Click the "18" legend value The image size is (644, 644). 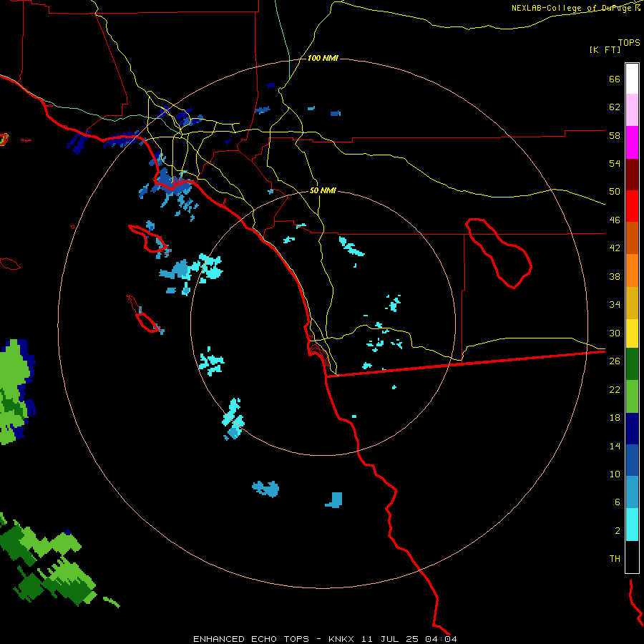point(615,418)
